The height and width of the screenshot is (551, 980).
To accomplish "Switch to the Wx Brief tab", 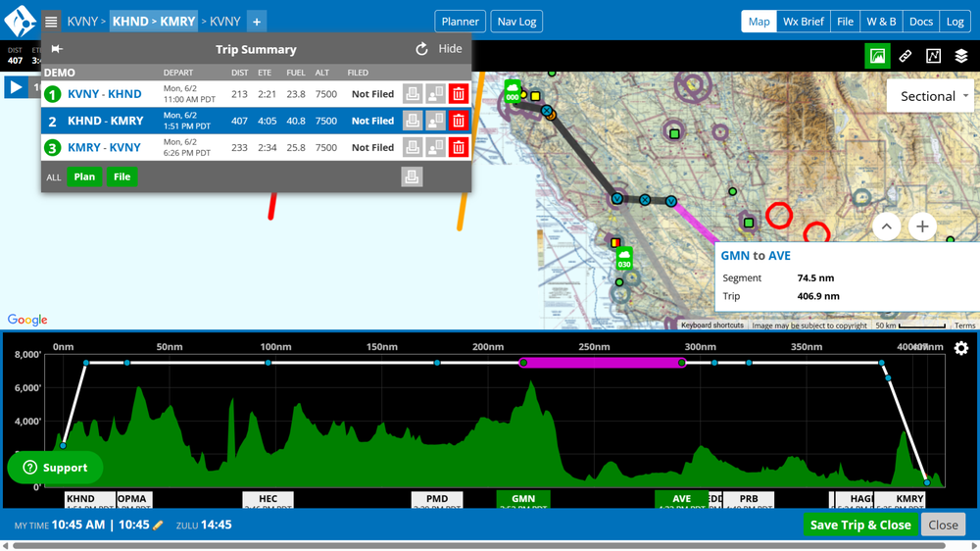I will coord(803,21).
